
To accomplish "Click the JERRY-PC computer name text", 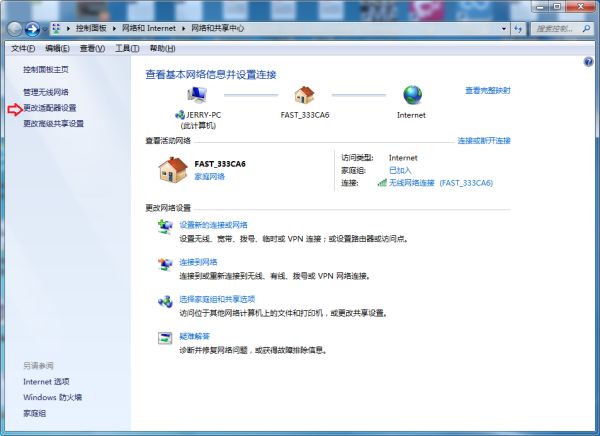I will [x=203, y=115].
